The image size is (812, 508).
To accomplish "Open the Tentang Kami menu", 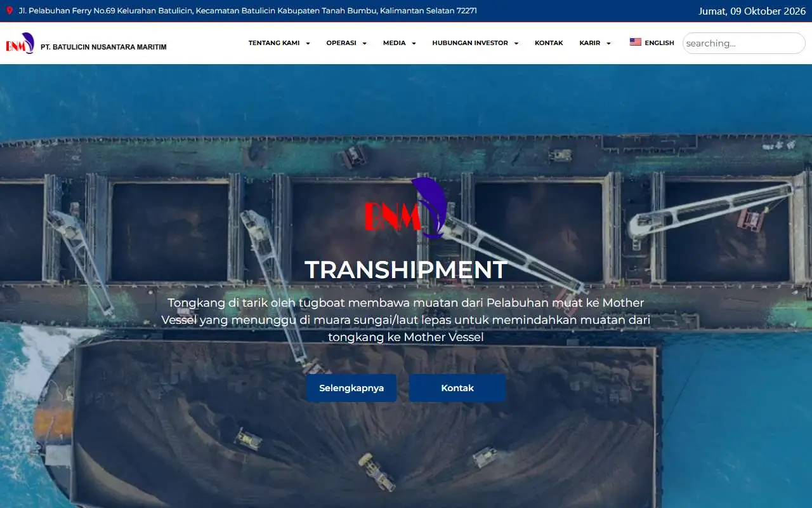I will click(x=274, y=43).
